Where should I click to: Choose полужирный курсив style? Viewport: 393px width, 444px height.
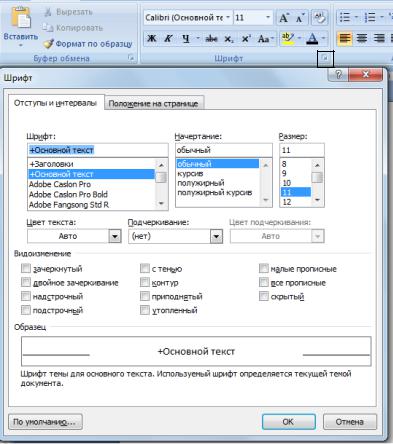[x=217, y=192]
